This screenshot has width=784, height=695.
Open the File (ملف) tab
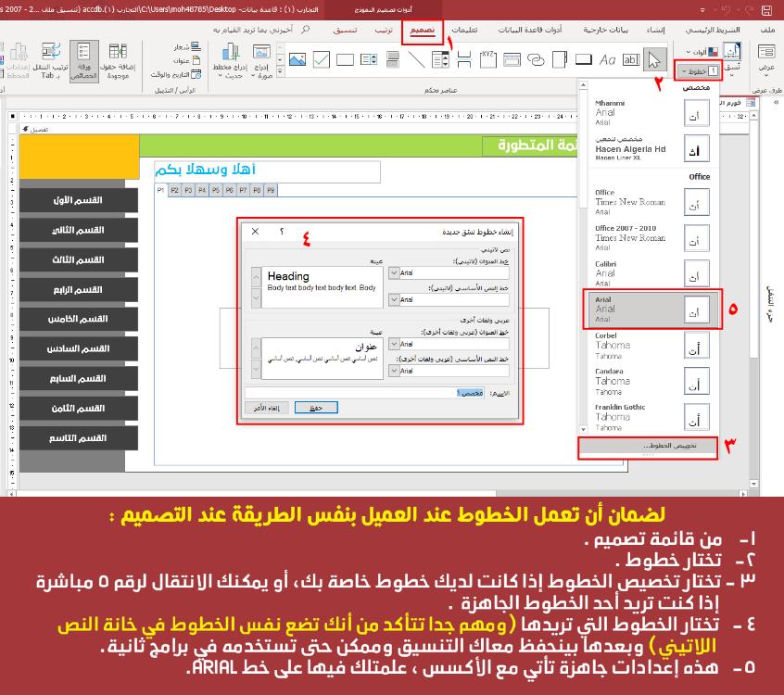tap(767, 30)
